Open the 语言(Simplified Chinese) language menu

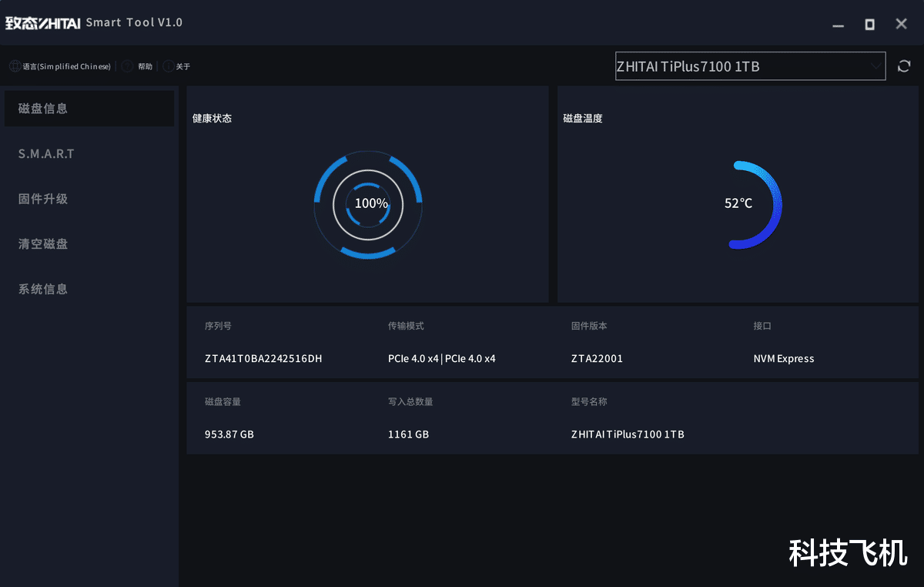tap(66, 67)
